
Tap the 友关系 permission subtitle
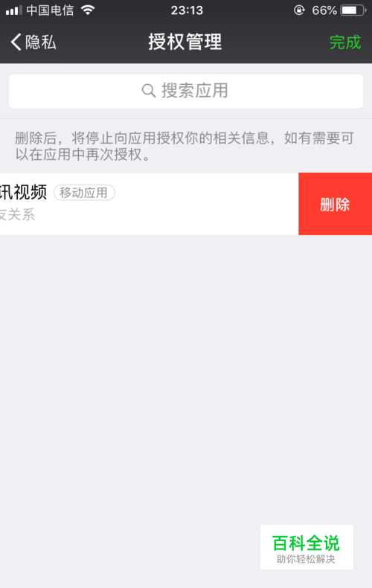click(17, 215)
